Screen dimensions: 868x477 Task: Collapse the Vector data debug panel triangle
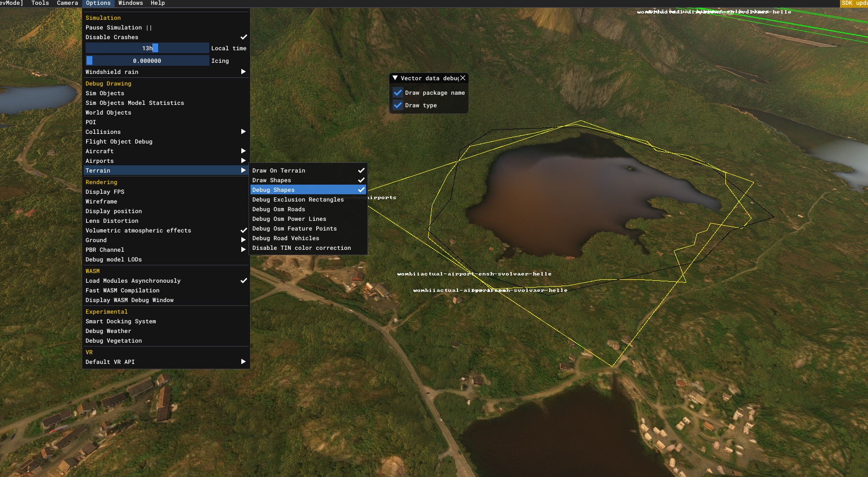point(395,78)
